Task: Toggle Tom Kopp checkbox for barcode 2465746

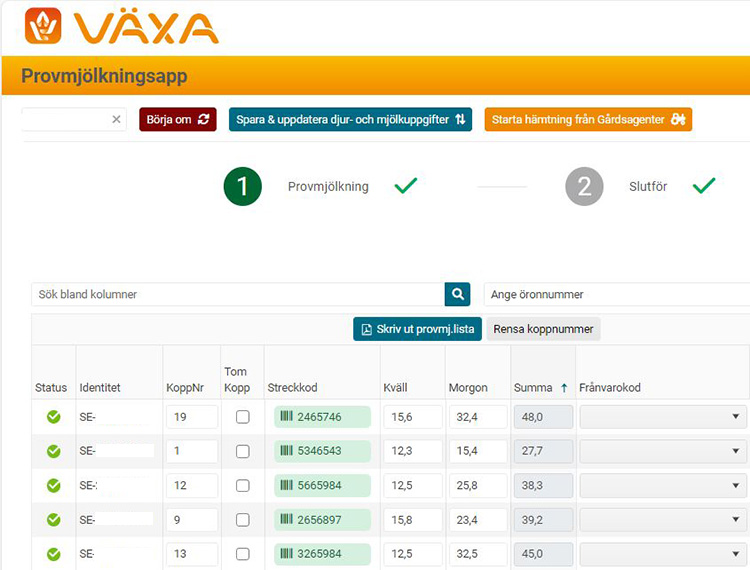Action: click(243, 417)
